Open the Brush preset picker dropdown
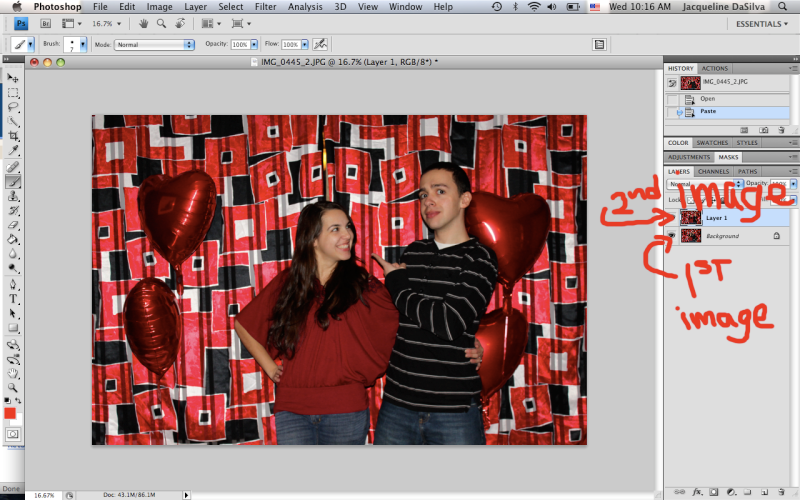 point(83,44)
